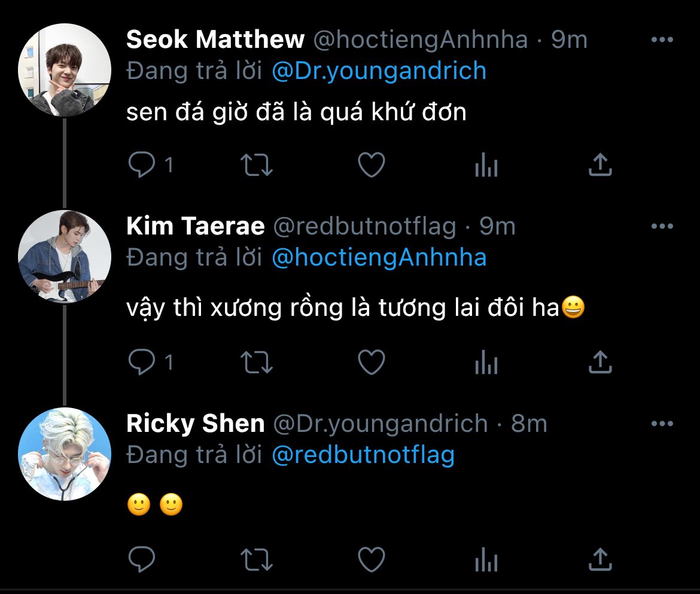Like Seok Matthew's tweet
This screenshot has height=594, width=700.
click(371, 165)
